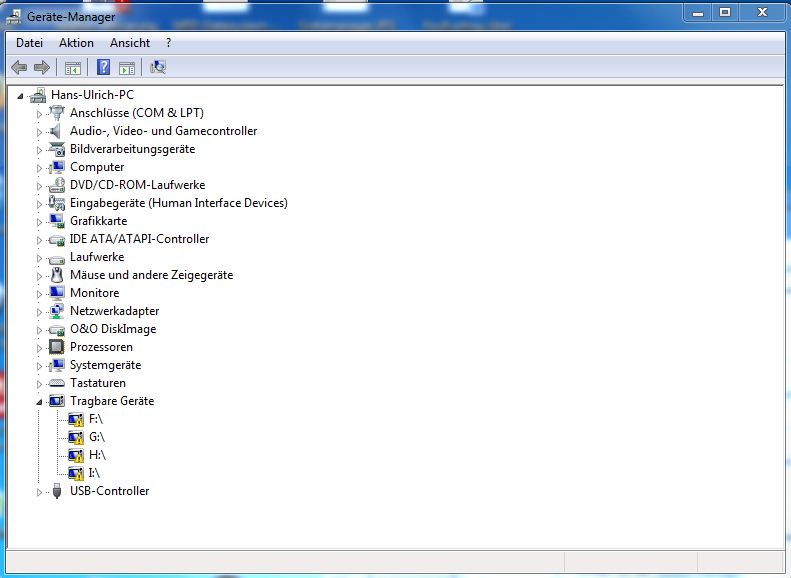Viewport: 791px width, 578px height.
Task: Click the IDE ATA/ATAPI-Controller icon
Action: point(57,240)
